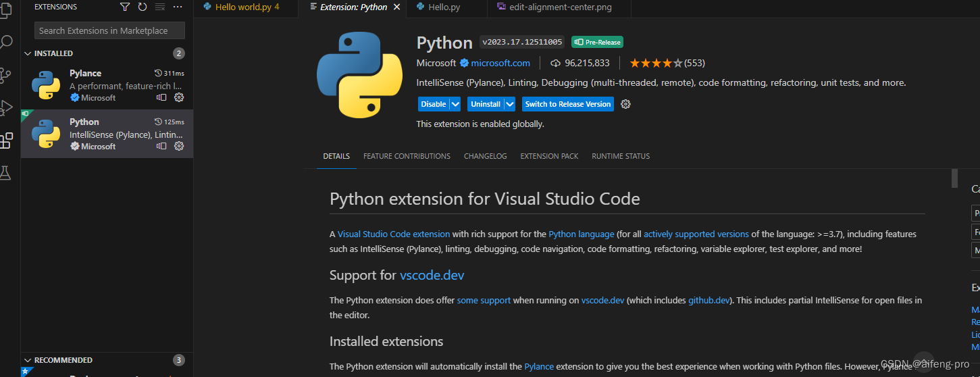The height and width of the screenshot is (377, 980).
Task: Click Python sync-ignore icon in list
Action: [x=161, y=146]
